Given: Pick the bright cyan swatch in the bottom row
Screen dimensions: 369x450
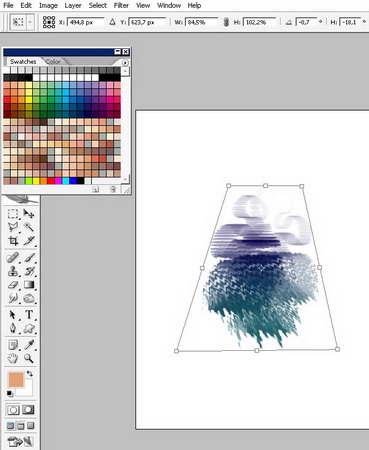Looking at the screenshot, I should tap(66, 181).
